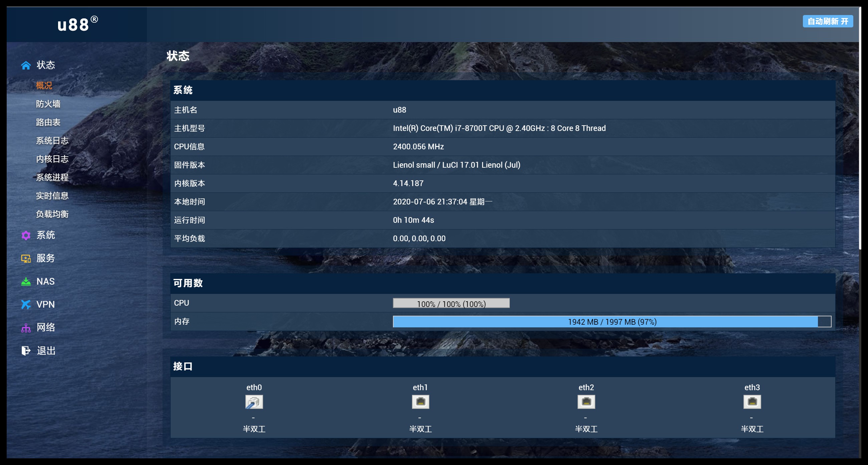This screenshot has height=465, width=868.
Task: Go to 实时信息 page
Action: (x=52, y=195)
